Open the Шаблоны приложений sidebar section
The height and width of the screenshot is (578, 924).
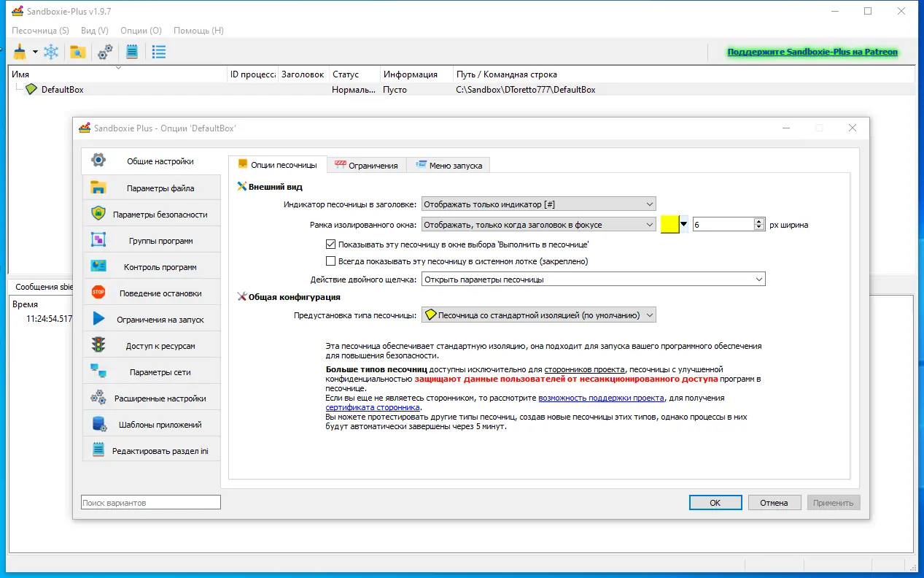pos(152,424)
